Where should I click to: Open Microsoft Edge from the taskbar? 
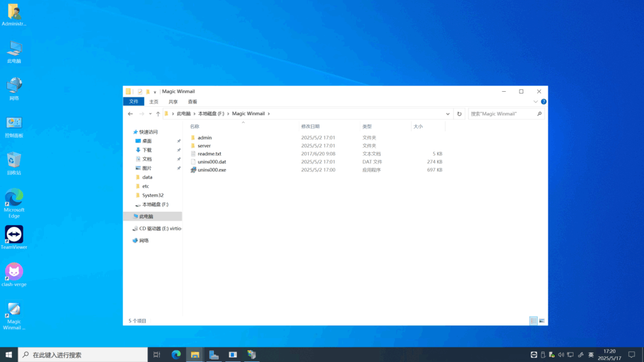[176, 354]
